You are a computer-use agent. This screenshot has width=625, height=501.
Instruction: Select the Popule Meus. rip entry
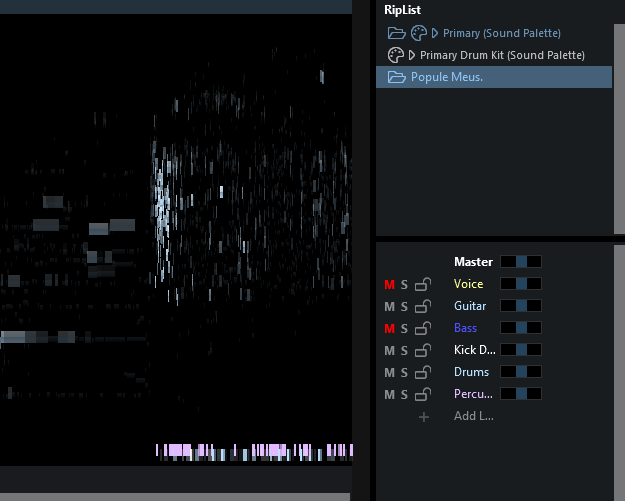494,77
